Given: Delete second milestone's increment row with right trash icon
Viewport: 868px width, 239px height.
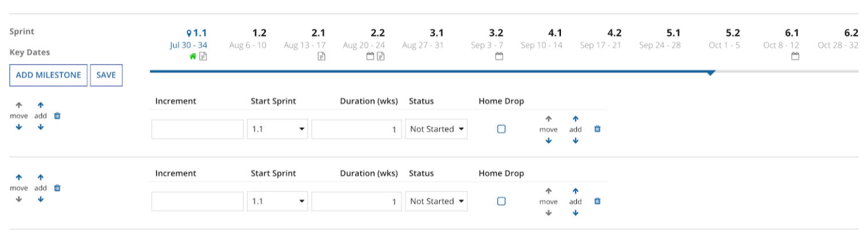Looking at the screenshot, I should pos(598,201).
